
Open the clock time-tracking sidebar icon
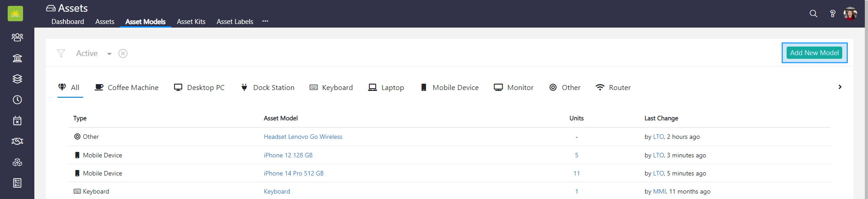click(17, 99)
